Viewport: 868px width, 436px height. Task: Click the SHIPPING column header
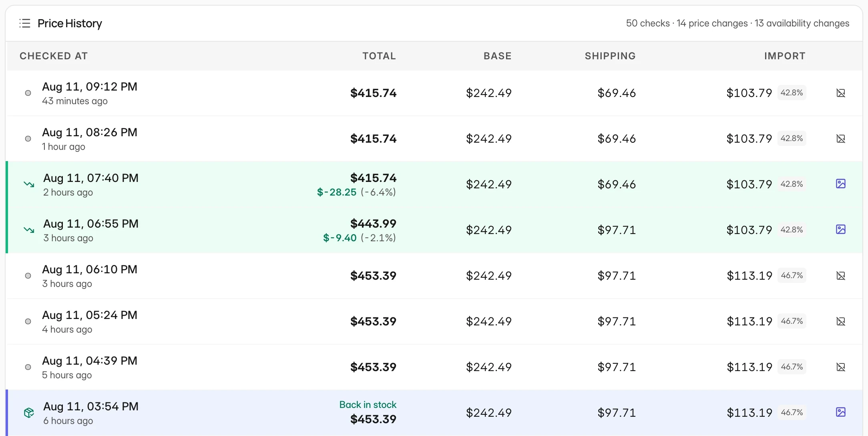click(x=610, y=56)
